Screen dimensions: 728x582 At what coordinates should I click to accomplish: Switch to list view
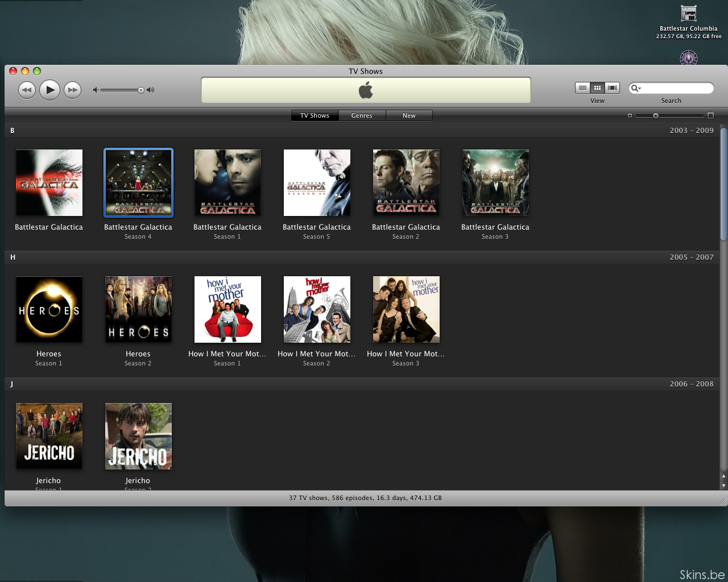tap(582, 88)
